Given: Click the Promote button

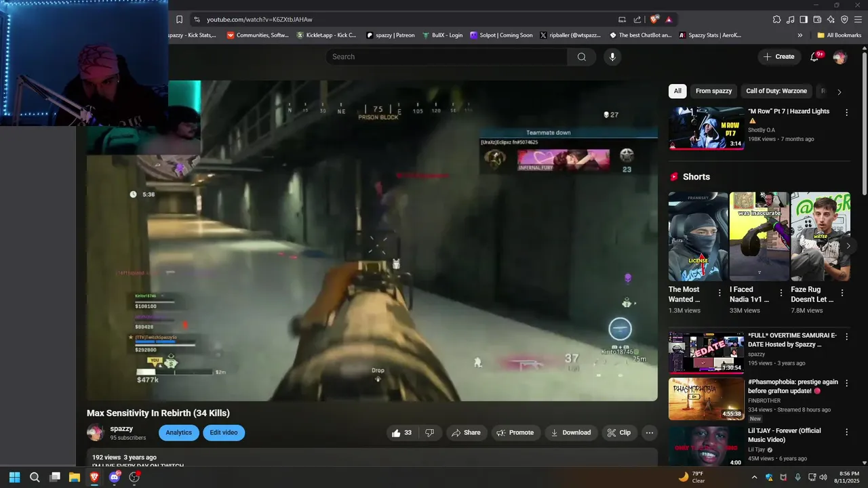Looking at the screenshot, I should pos(515,432).
